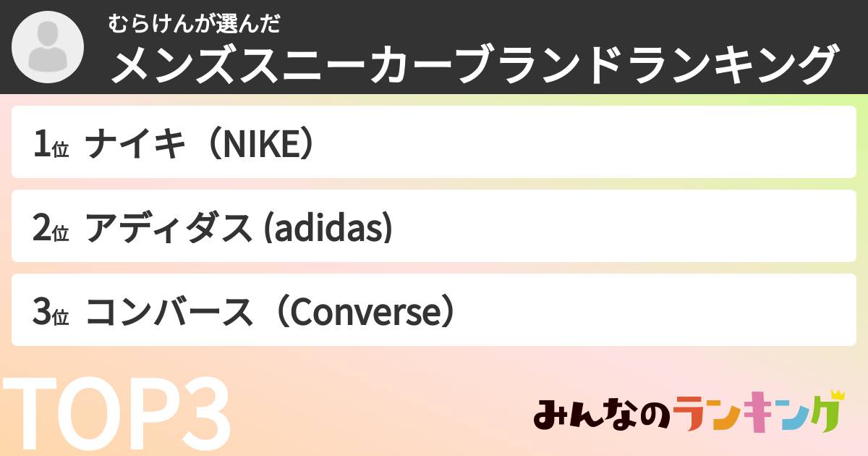Click empty space in the third ranking row
This screenshot has width=868, height=456.
tap(651, 311)
